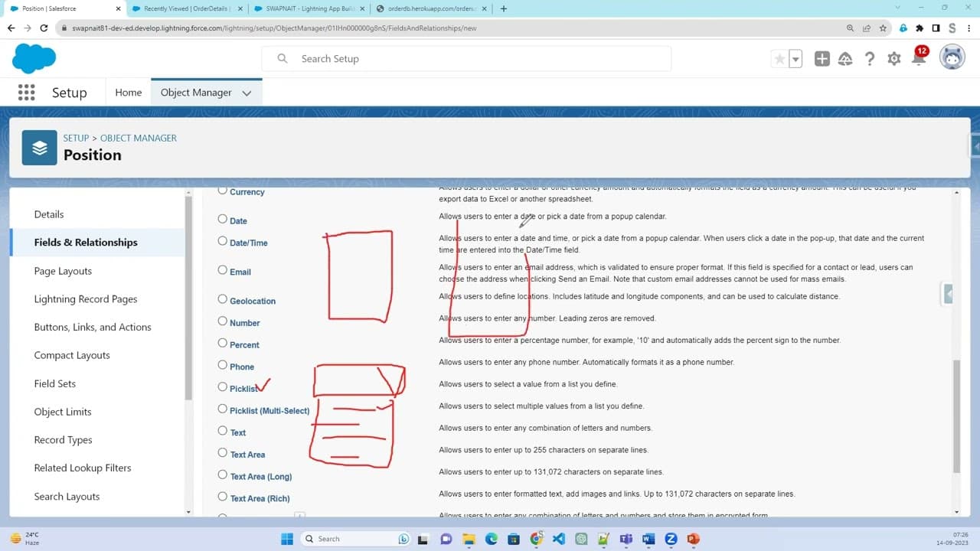Click the OBJECT MANAGER breadcrumb link
The width and height of the screenshot is (980, 551).
pyautogui.click(x=139, y=138)
